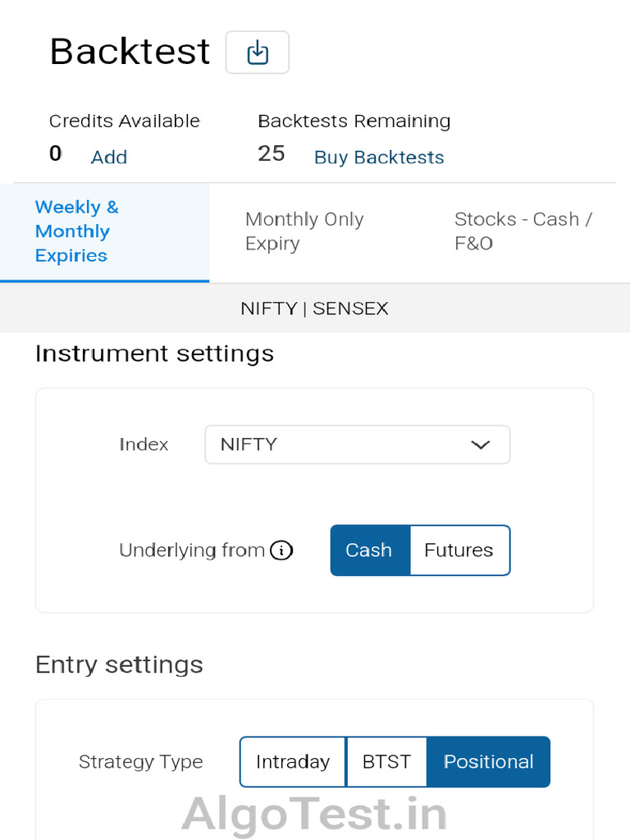Click the Instrument settings heading

[154, 354]
